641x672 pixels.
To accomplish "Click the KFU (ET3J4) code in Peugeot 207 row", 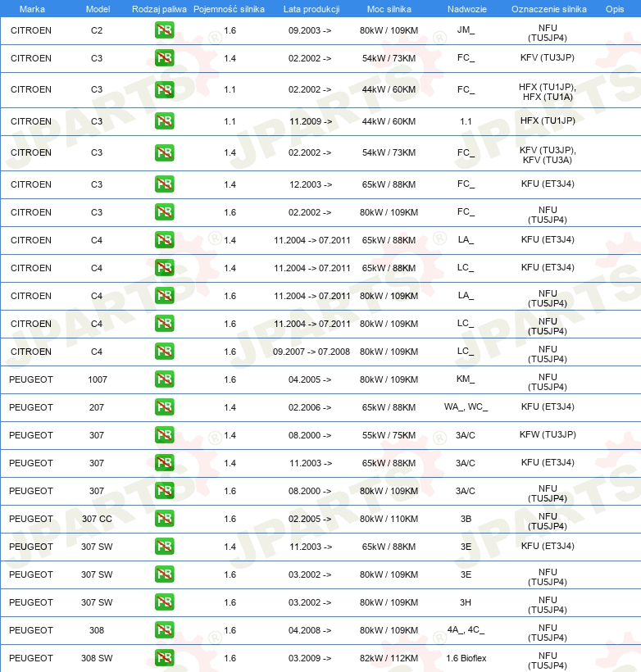I will coord(548,406).
